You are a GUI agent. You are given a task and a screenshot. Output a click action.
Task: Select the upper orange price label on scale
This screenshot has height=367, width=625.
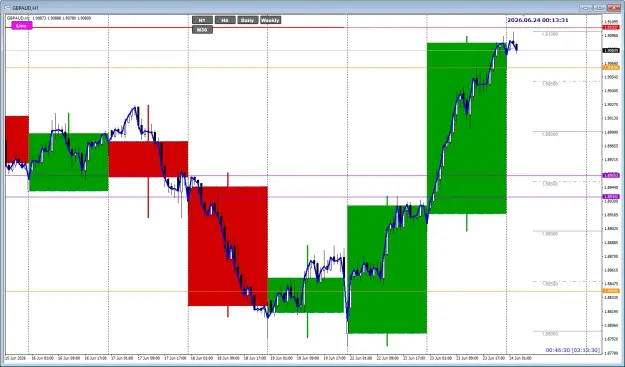611,68
